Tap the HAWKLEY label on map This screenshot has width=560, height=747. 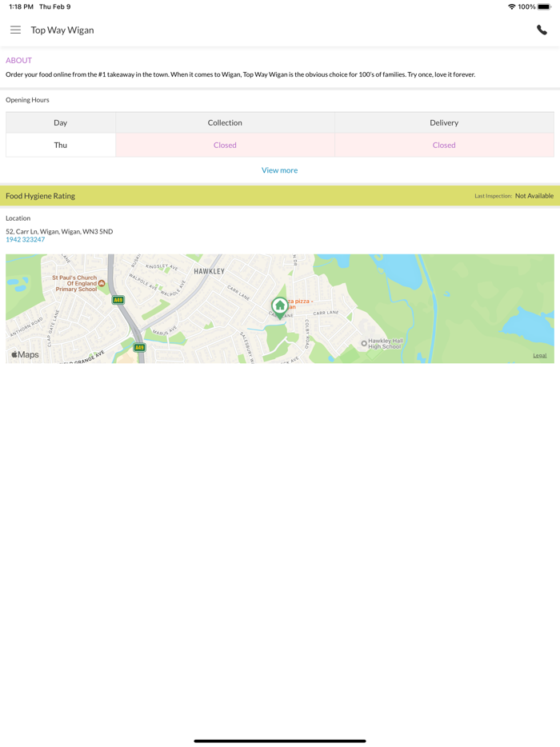(209, 271)
